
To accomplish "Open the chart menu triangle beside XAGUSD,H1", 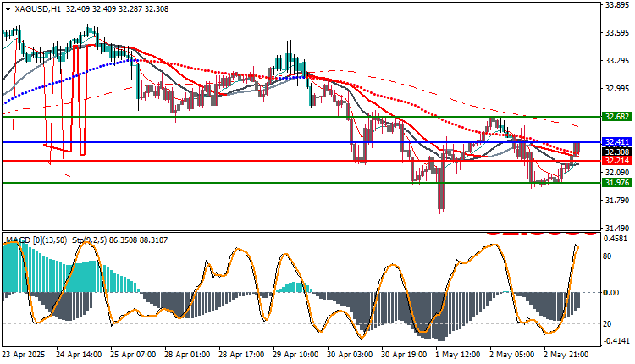I will 8,9.
